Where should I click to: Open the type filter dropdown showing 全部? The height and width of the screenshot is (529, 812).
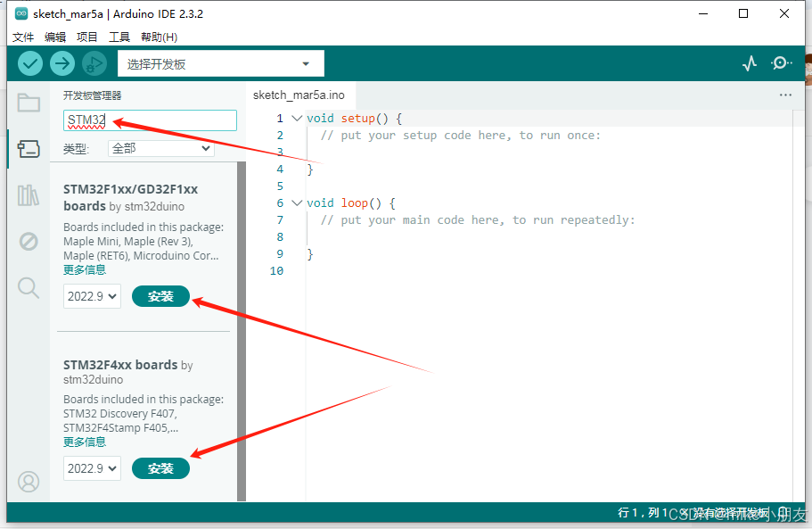click(x=161, y=149)
